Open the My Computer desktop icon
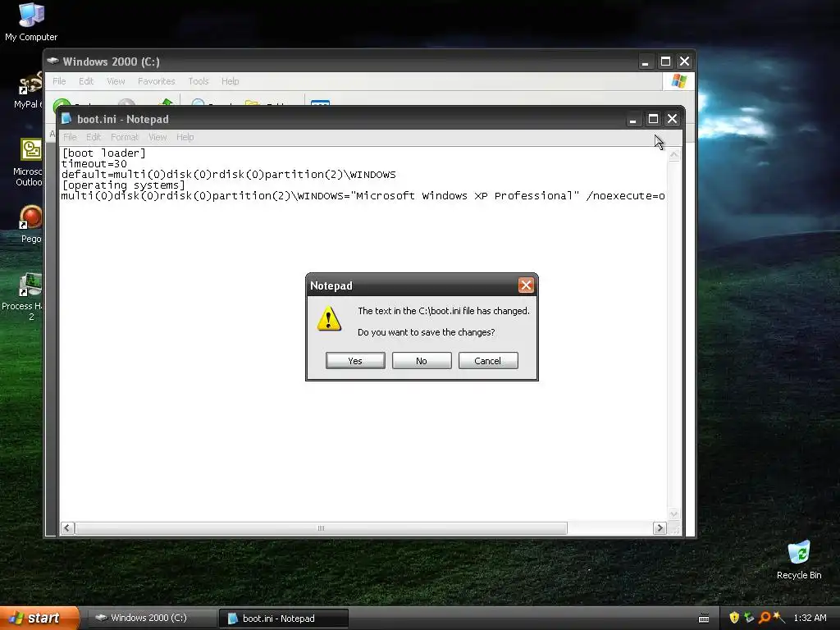 31,21
